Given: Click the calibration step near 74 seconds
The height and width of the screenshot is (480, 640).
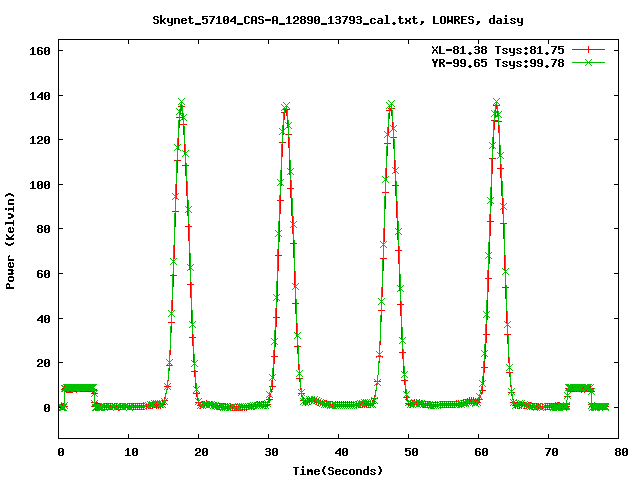Looking at the screenshot, I should (x=579, y=388).
